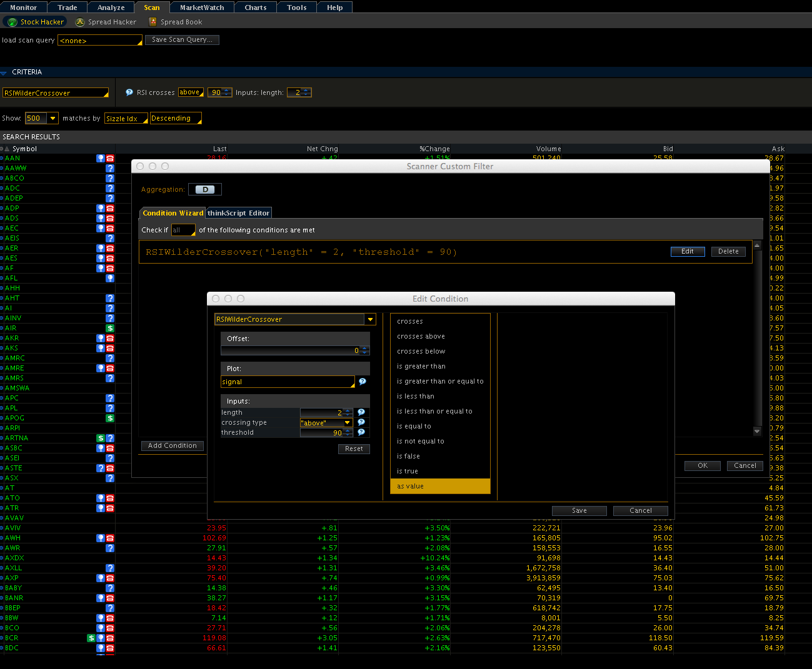Image resolution: width=812 pixels, height=669 pixels.
Task: Click the dollar sign icon for APOG
Action: click(110, 419)
